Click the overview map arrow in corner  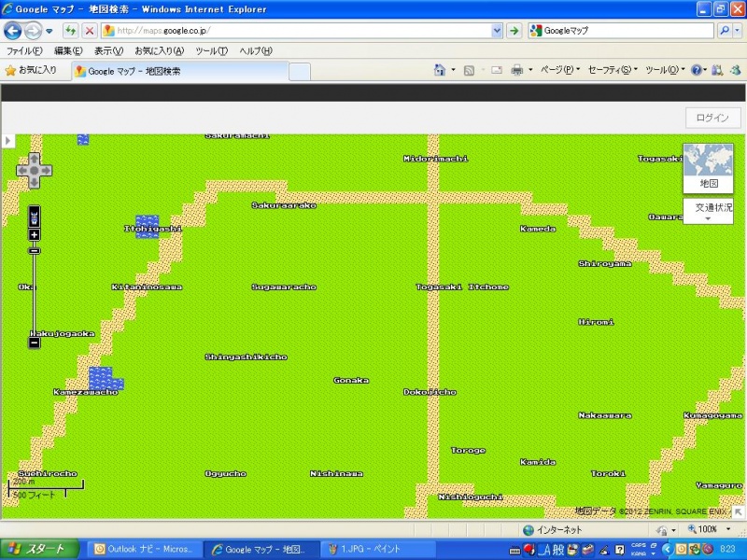point(739,511)
